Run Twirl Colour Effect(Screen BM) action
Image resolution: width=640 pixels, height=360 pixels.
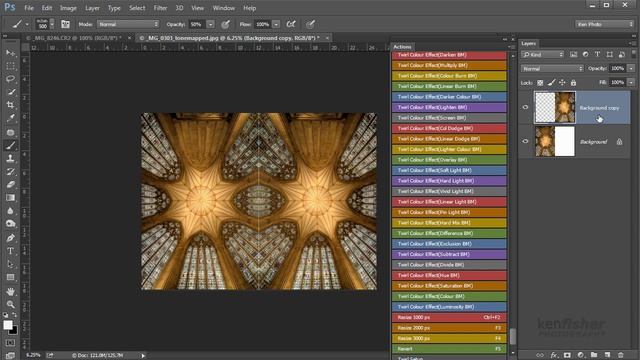pos(449,118)
